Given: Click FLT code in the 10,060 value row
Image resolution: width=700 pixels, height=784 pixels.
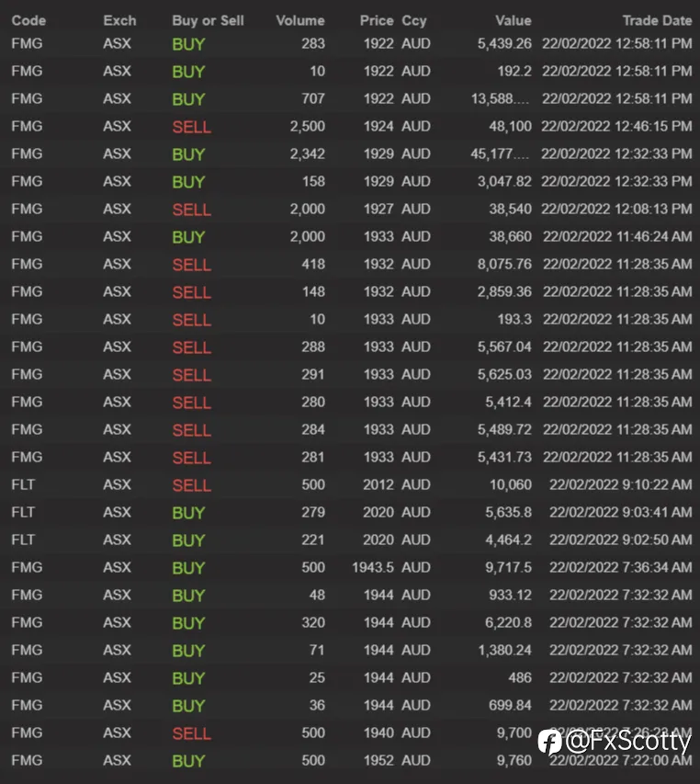Looking at the screenshot, I should click(x=23, y=484).
